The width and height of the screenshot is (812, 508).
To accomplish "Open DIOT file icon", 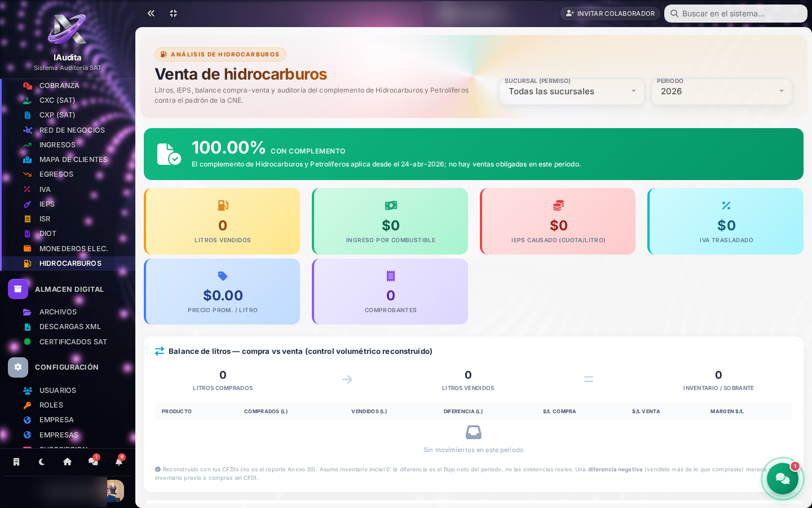I will [27, 234].
